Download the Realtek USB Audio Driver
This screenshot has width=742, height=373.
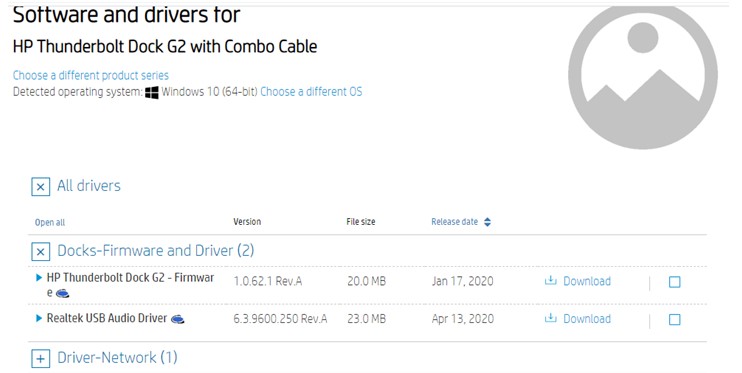(x=586, y=319)
